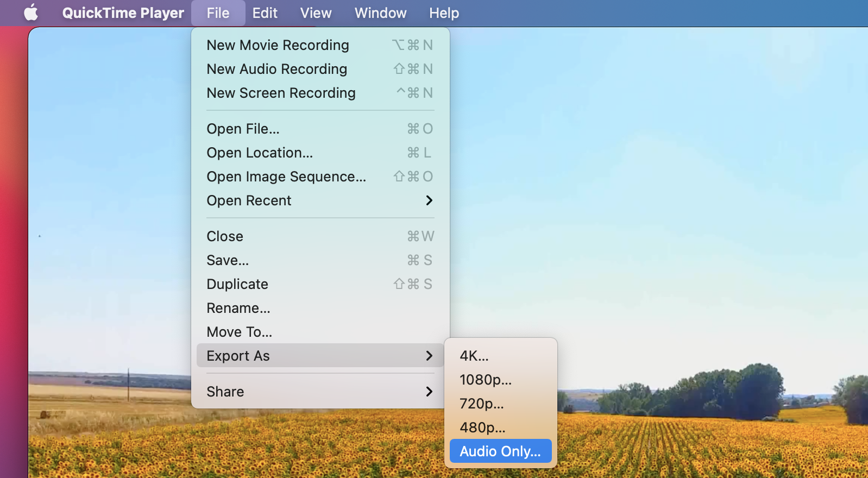Expand the Open Recent submenu
The image size is (868, 478).
(x=320, y=200)
